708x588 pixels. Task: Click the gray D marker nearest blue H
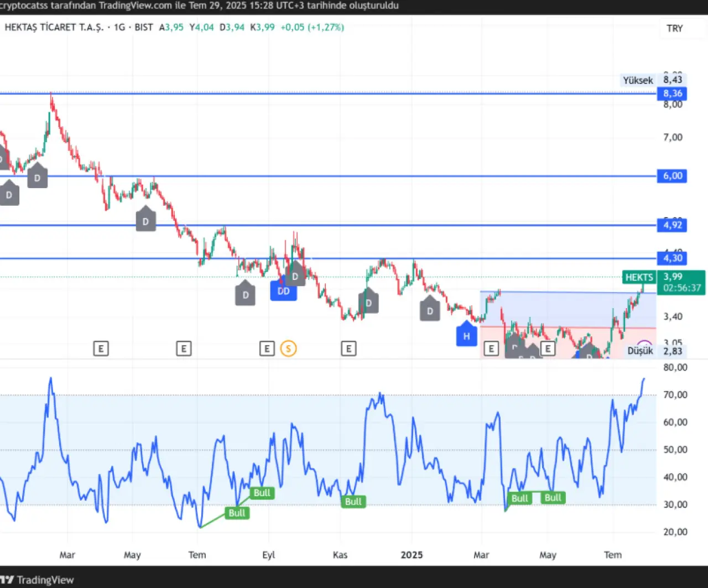coord(430,311)
